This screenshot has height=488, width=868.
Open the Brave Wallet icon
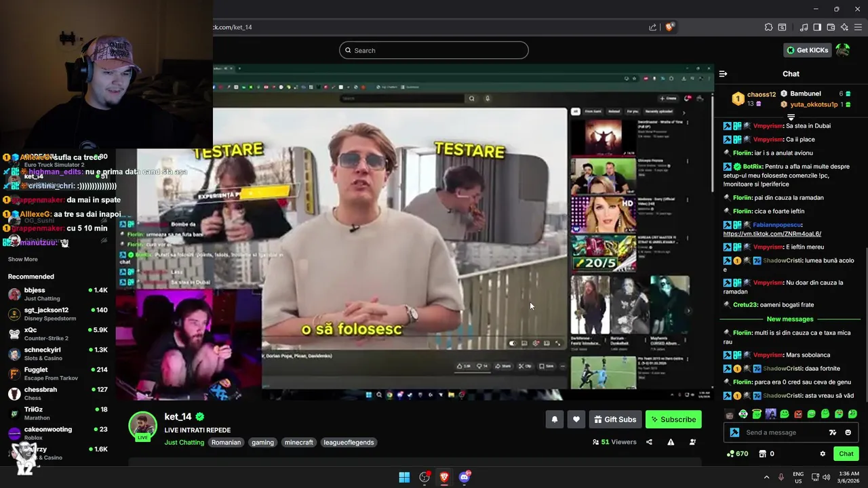(831, 27)
